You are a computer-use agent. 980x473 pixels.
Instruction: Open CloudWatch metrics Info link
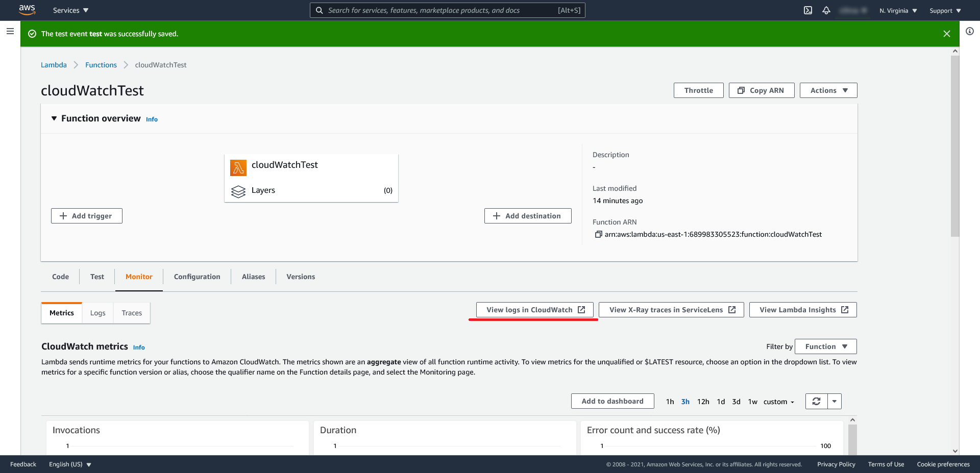coord(139,347)
